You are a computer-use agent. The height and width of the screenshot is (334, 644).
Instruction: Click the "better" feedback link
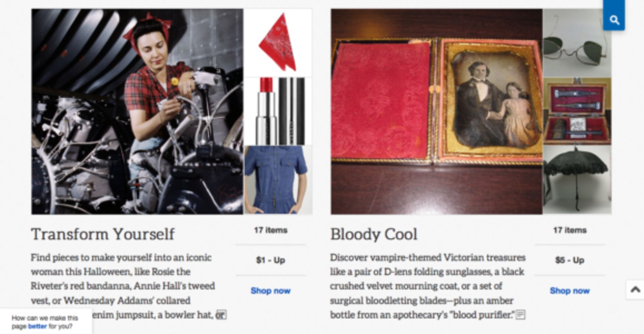(x=37, y=326)
